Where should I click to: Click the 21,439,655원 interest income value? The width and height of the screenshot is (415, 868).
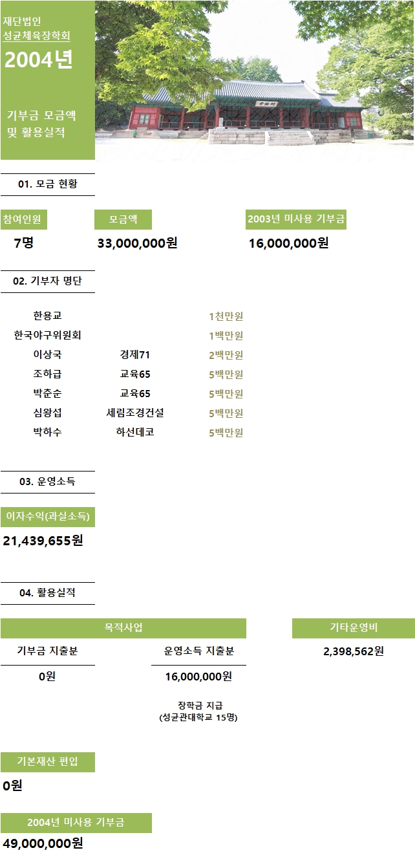point(43,541)
